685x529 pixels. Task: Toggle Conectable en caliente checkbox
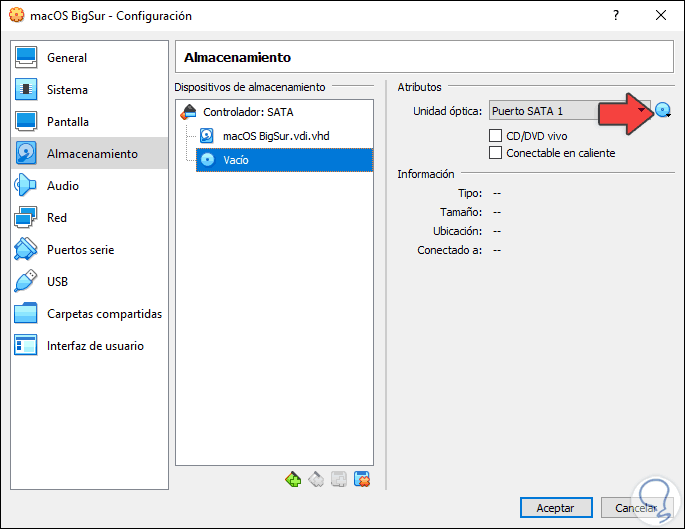tap(495, 153)
